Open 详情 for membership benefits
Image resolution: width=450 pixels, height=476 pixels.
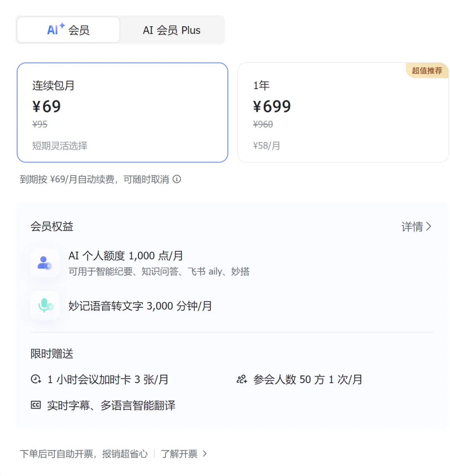(412, 227)
